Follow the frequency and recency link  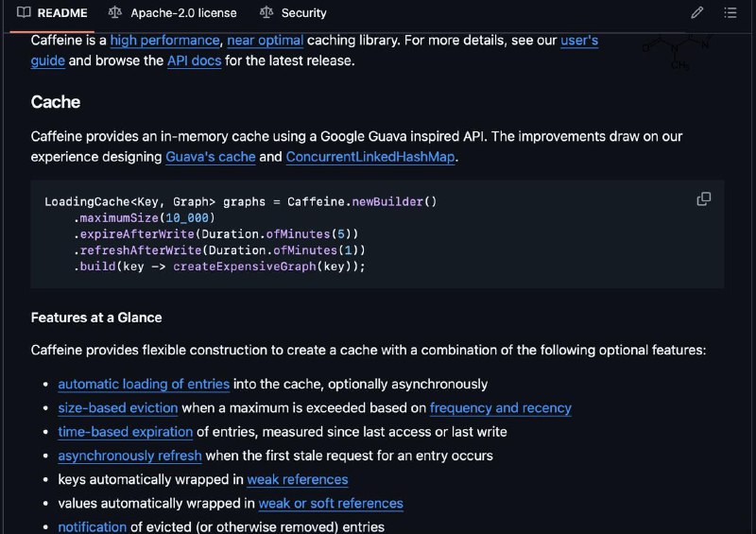click(x=501, y=408)
